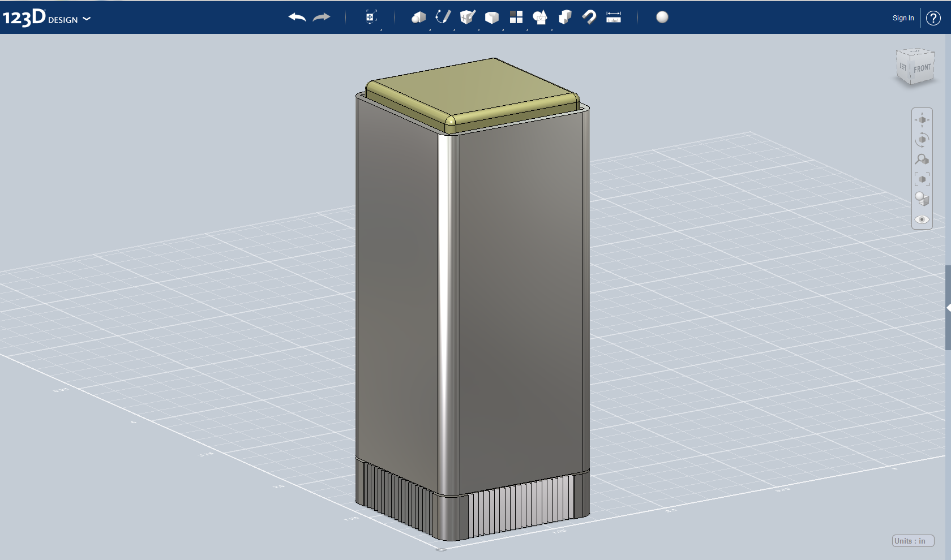Open the Materials color sphere
The width and height of the screenshot is (951, 560).
662,17
